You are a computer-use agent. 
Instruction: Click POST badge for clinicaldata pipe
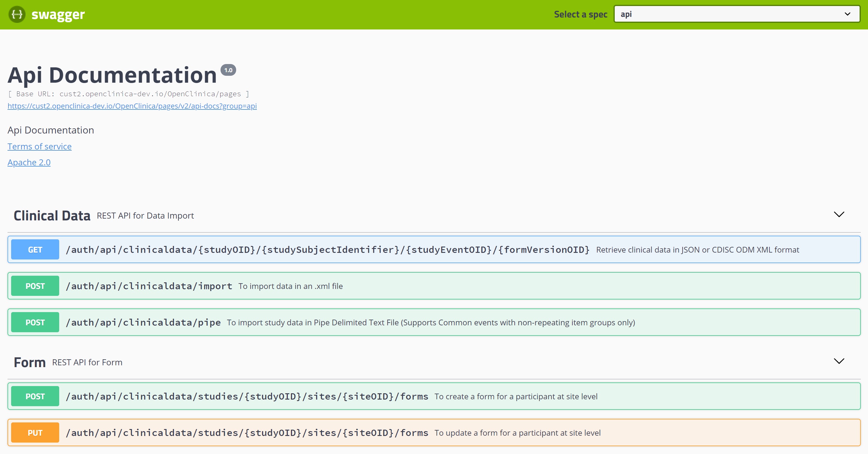pos(35,322)
